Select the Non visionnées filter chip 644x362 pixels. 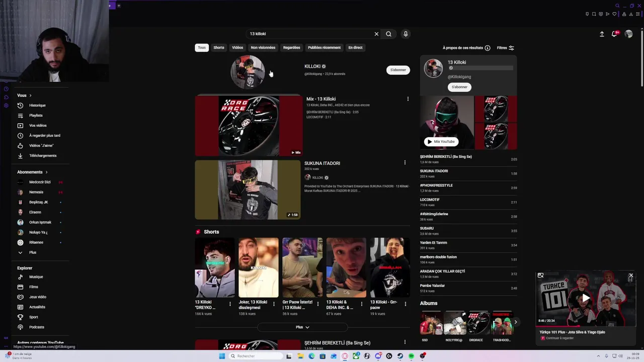tap(263, 48)
